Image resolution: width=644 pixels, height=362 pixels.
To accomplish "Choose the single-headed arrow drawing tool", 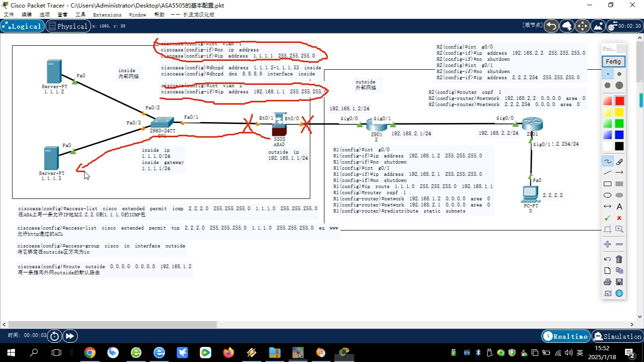I will (619, 173).
